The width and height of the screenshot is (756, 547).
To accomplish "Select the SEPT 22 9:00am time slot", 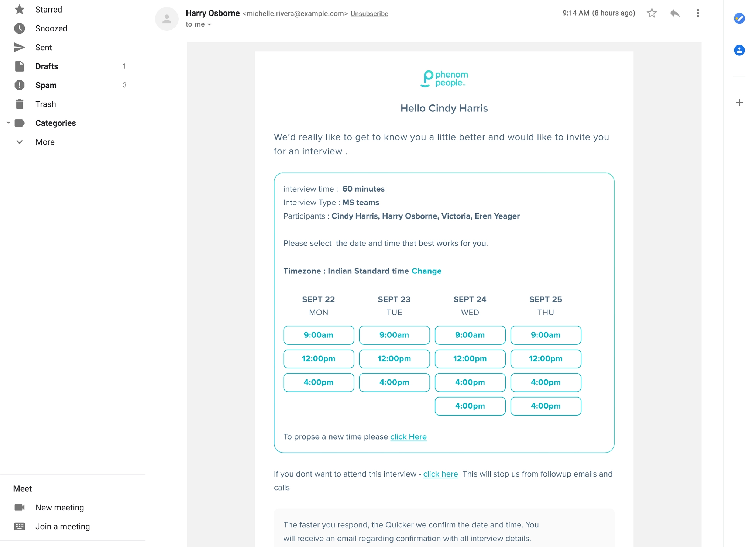I will pyautogui.click(x=319, y=335).
